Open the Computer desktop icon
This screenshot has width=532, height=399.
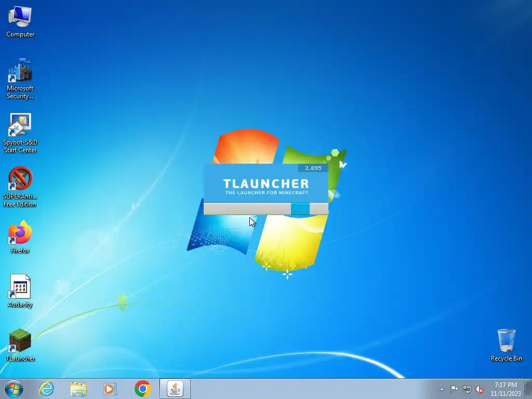(x=20, y=22)
